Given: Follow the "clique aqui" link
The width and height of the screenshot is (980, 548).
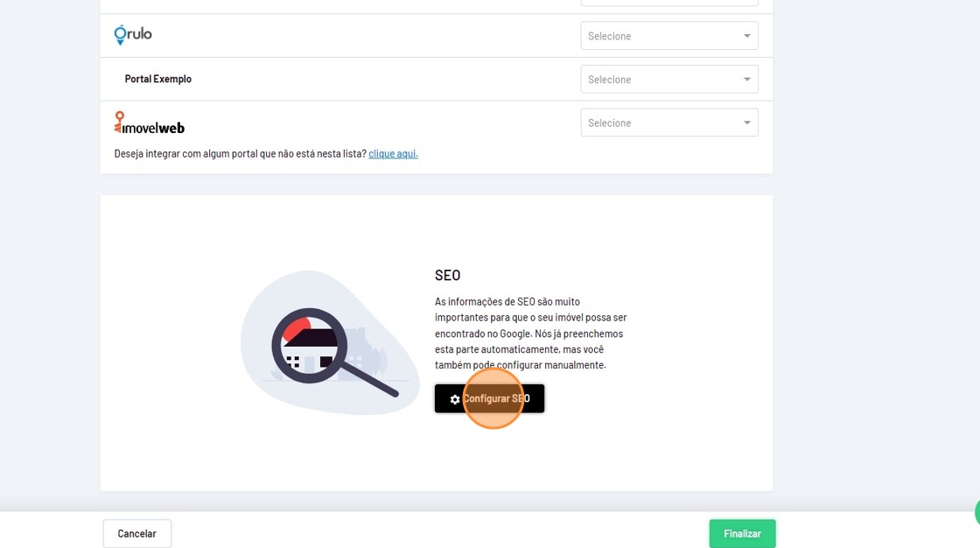Looking at the screenshot, I should 393,154.
